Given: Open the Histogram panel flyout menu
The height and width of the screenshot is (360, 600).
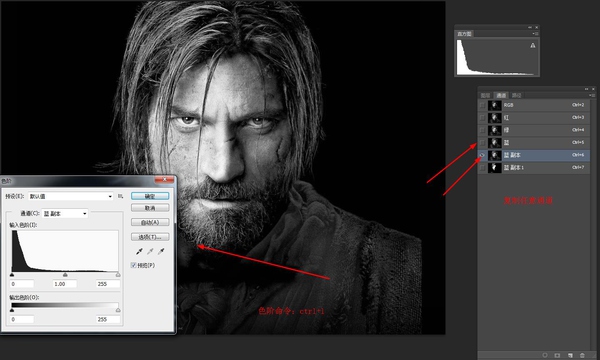Looking at the screenshot, I should [x=535, y=34].
